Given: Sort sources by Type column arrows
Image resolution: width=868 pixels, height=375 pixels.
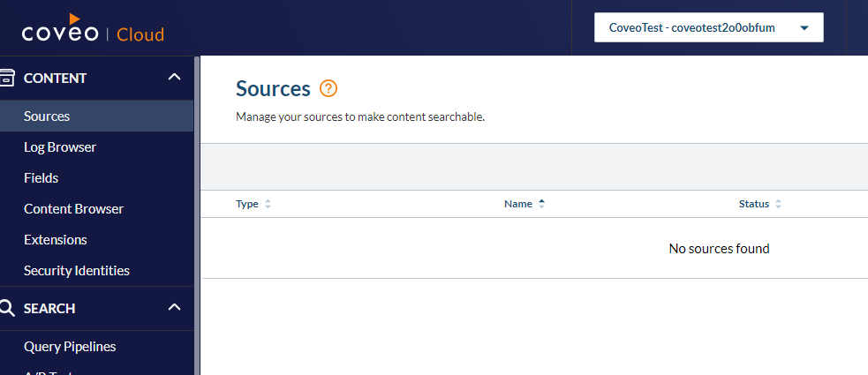Looking at the screenshot, I should point(268,204).
